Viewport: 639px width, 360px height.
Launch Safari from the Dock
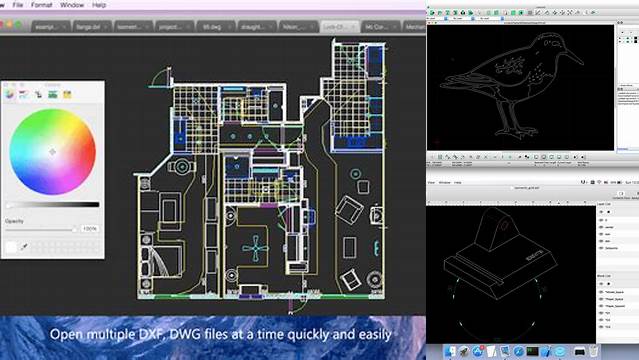tap(518, 351)
